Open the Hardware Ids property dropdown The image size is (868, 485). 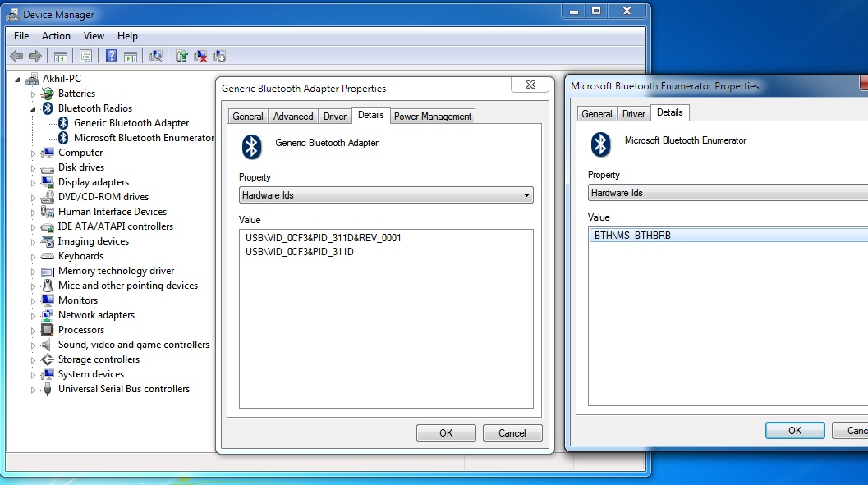pos(386,195)
